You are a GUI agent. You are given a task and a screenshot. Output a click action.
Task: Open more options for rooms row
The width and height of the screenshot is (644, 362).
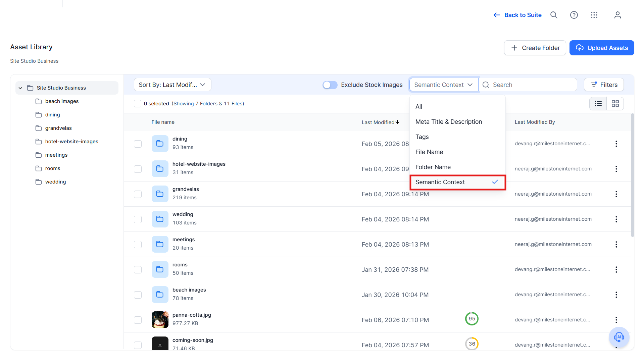tap(616, 269)
